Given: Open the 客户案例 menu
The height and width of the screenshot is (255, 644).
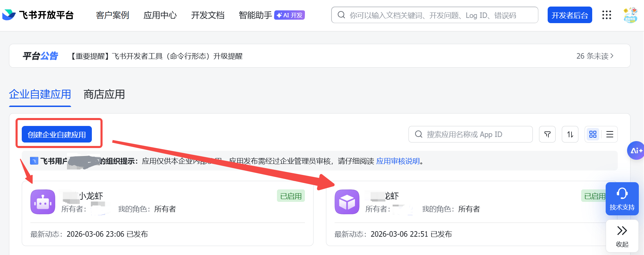Looking at the screenshot, I should pyautogui.click(x=113, y=15).
